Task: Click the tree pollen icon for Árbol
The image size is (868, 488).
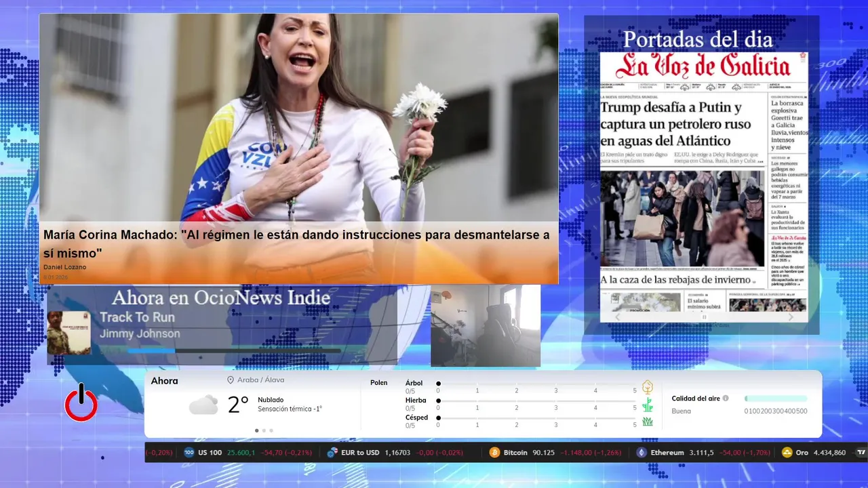Action: [x=648, y=387]
